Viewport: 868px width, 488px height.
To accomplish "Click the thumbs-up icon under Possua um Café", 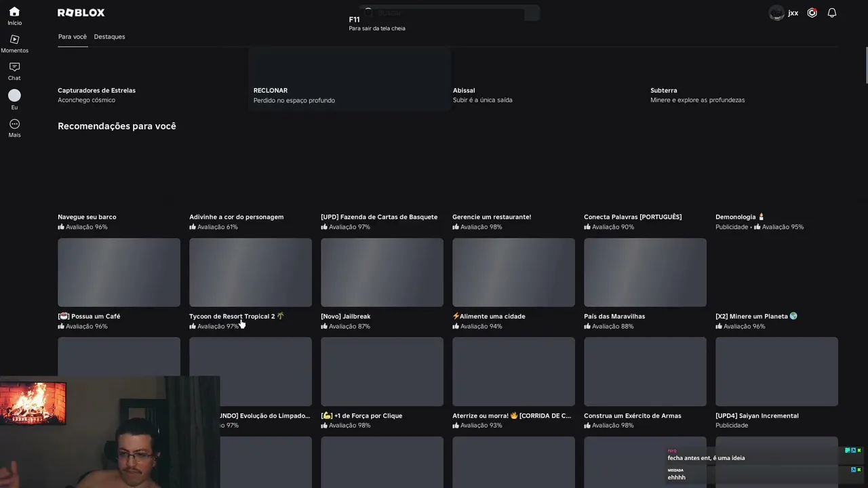I will tap(61, 326).
